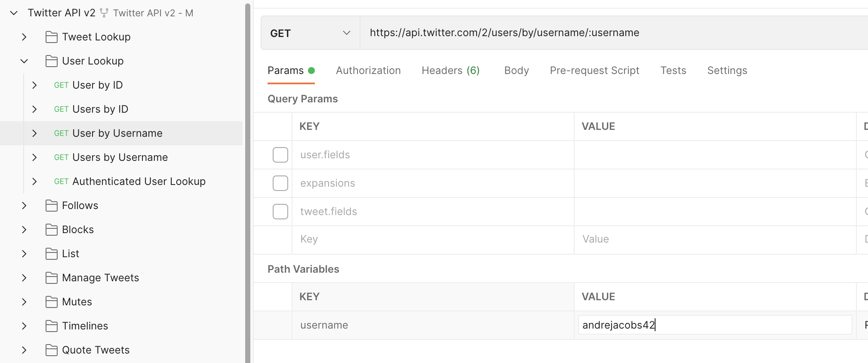Click the Tweet Lookup folder icon
Screen dimensions: 868x363
(52, 37)
